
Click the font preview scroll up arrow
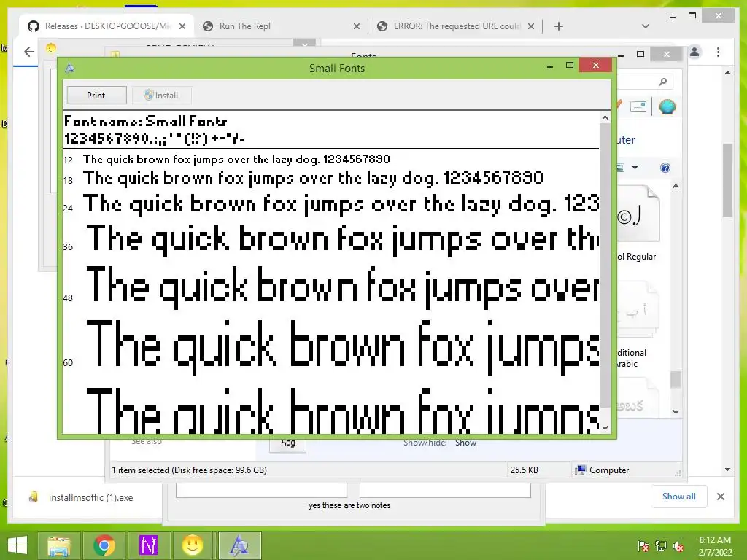point(605,117)
